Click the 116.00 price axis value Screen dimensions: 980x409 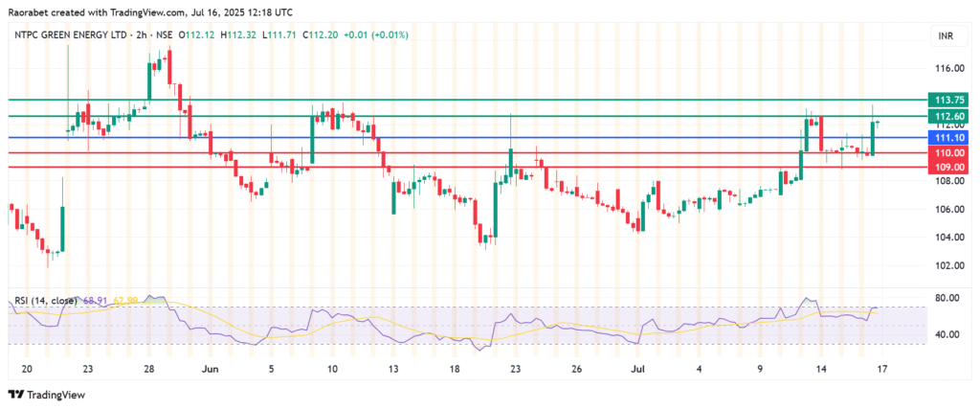pos(948,68)
